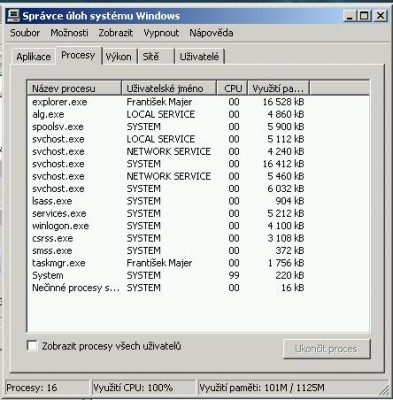This screenshot has height=400, width=393.
Task: Sort by Název procesu column header
Action: (x=74, y=88)
